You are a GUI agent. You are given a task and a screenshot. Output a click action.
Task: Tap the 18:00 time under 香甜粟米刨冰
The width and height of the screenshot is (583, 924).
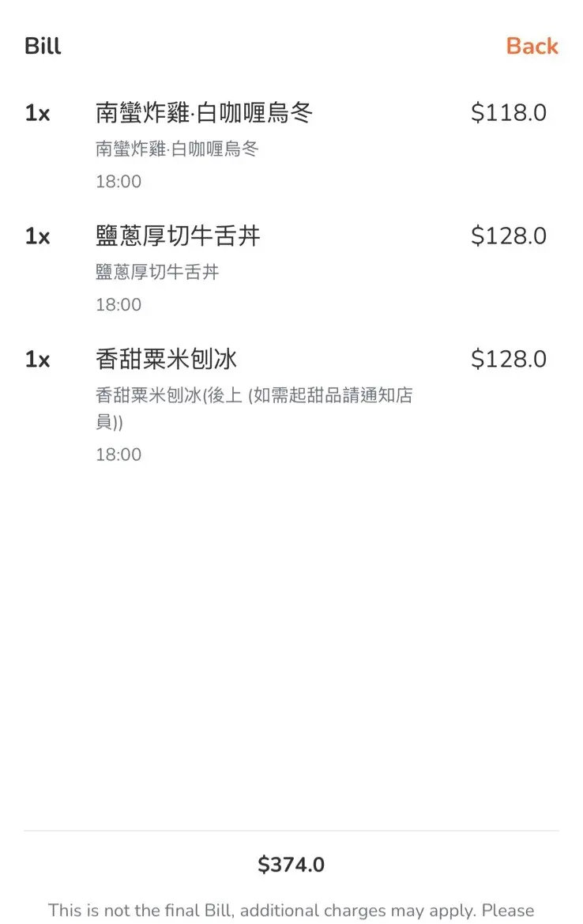(118, 454)
